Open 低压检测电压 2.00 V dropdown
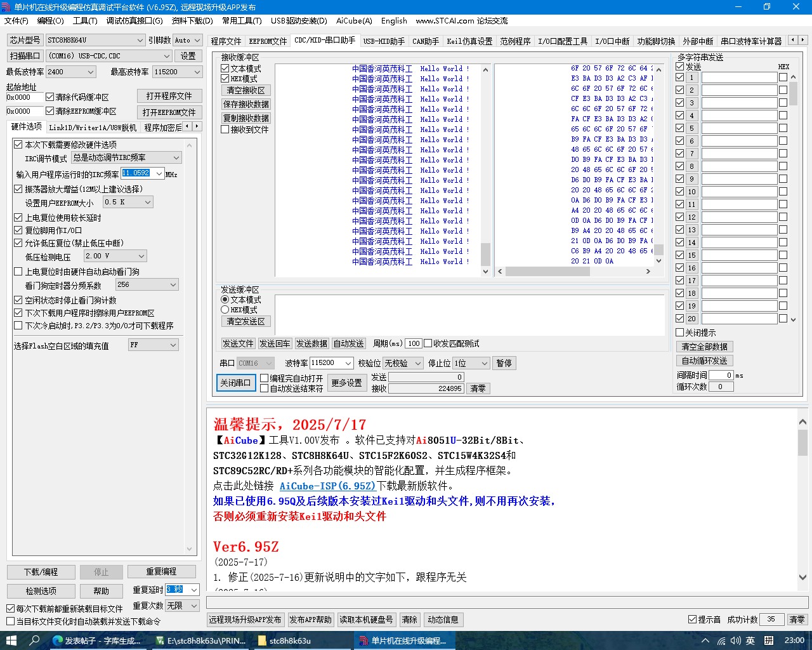 (x=115, y=256)
